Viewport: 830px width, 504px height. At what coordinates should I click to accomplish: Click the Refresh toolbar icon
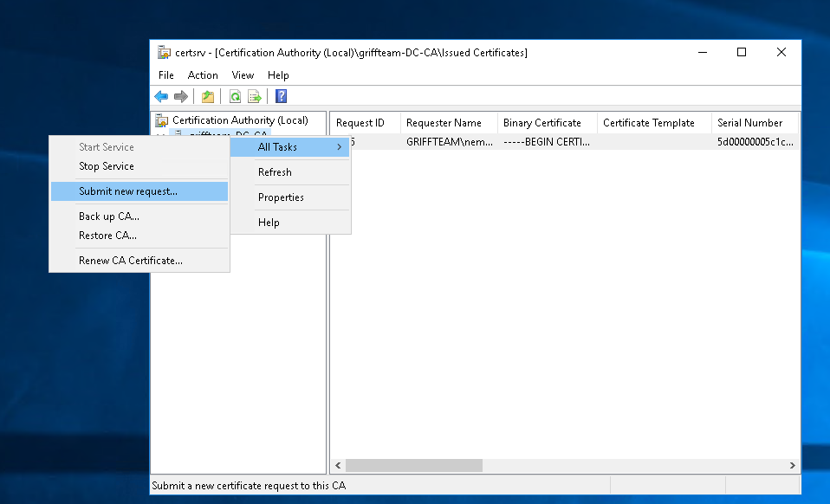click(235, 96)
